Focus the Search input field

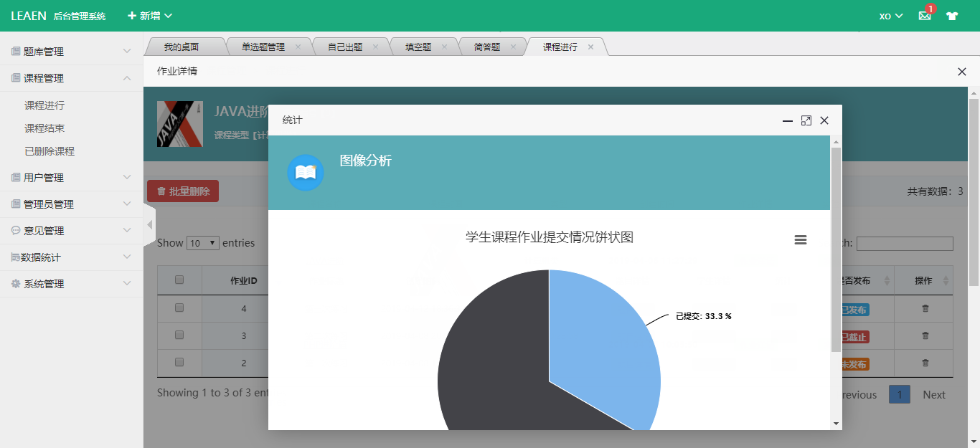click(905, 244)
